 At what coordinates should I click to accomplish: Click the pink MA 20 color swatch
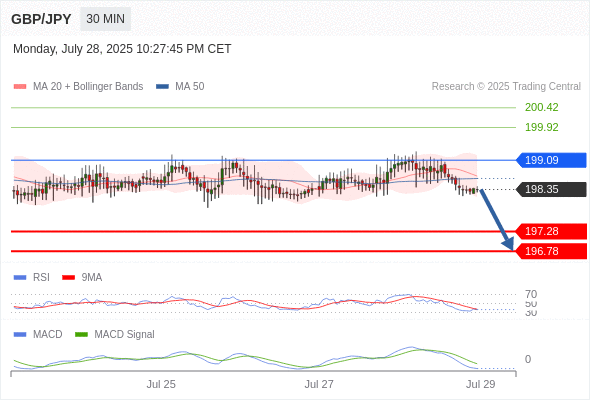coord(20,87)
